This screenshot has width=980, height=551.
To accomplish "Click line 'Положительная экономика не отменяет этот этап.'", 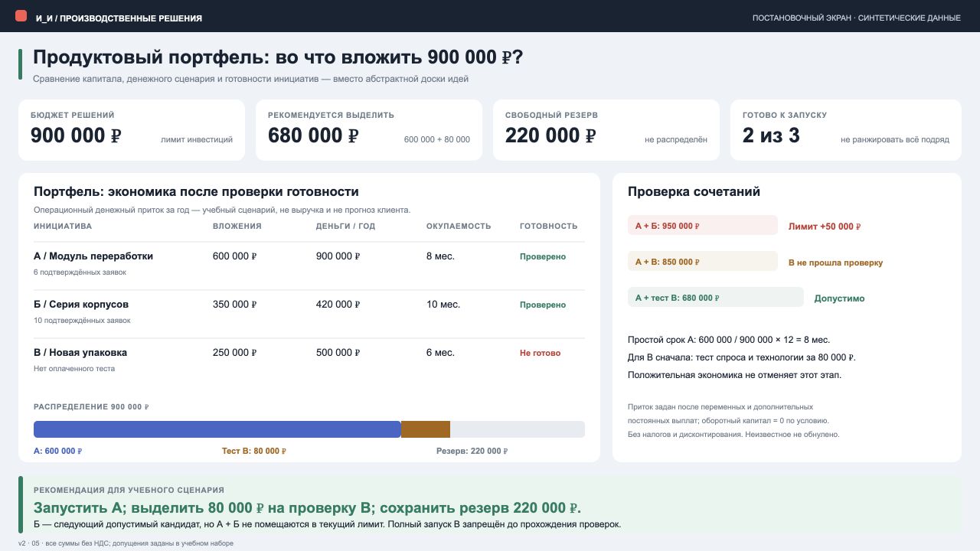I will pyautogui.click(x=734, y=375).
